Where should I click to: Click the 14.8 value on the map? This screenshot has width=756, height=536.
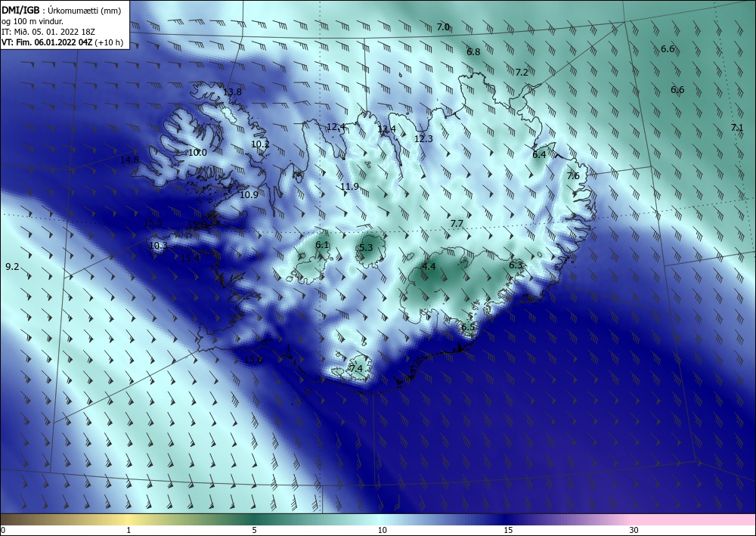point(129,160)
